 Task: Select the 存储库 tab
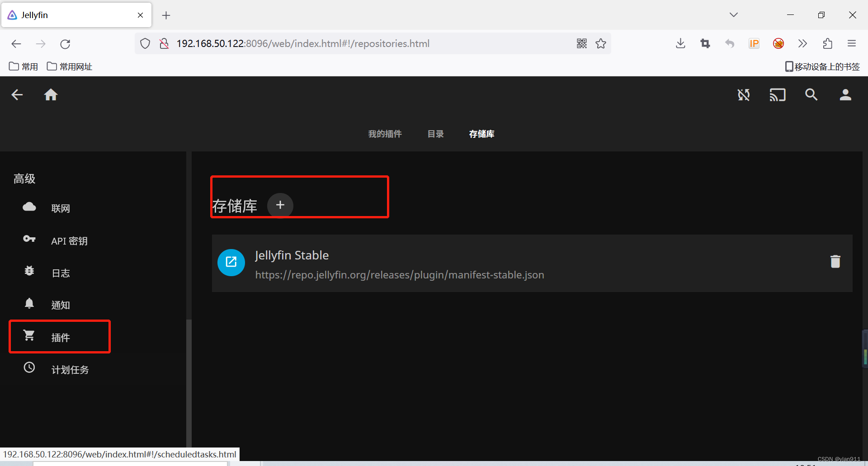pos(481,134)
